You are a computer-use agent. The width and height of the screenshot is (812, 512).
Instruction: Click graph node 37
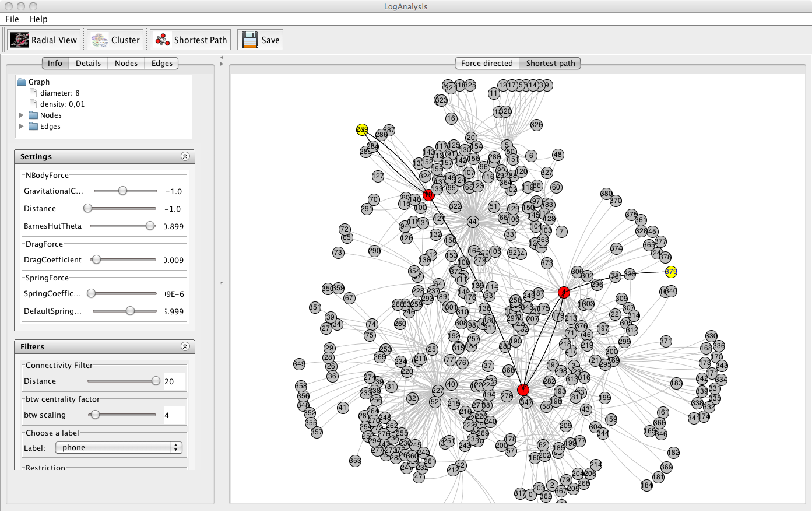(488, 366)
